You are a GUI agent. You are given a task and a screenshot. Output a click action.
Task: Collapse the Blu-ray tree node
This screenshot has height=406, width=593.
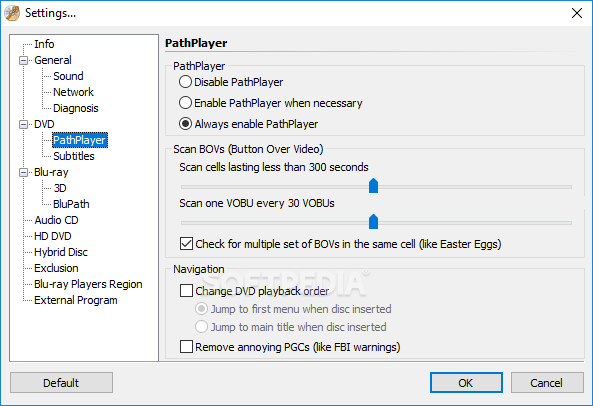click(23, 172)
